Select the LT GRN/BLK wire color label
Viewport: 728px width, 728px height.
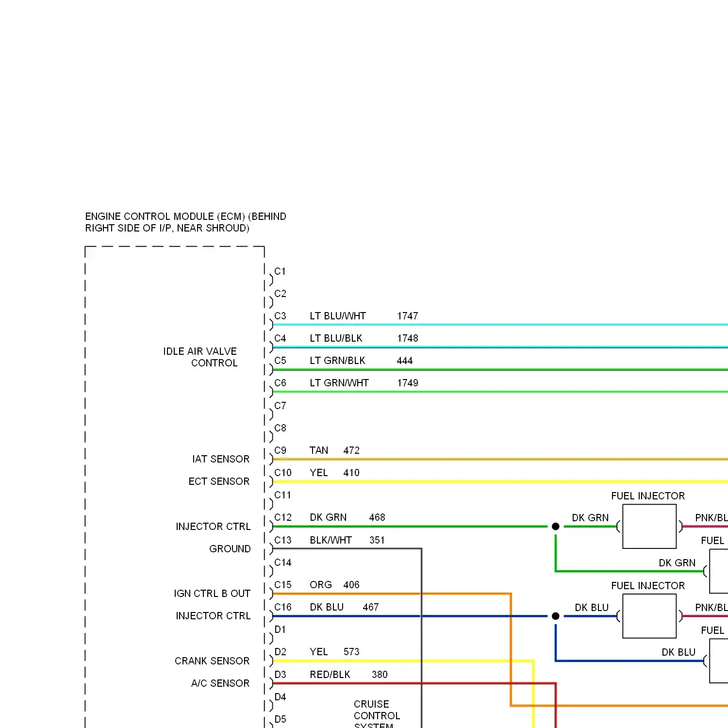[x=337, y=361]
